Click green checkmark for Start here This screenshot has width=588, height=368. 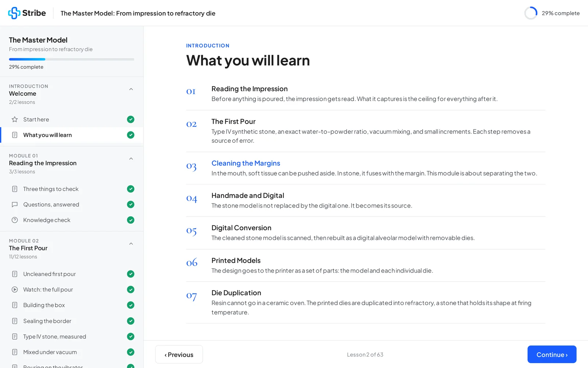click(130, 119)
